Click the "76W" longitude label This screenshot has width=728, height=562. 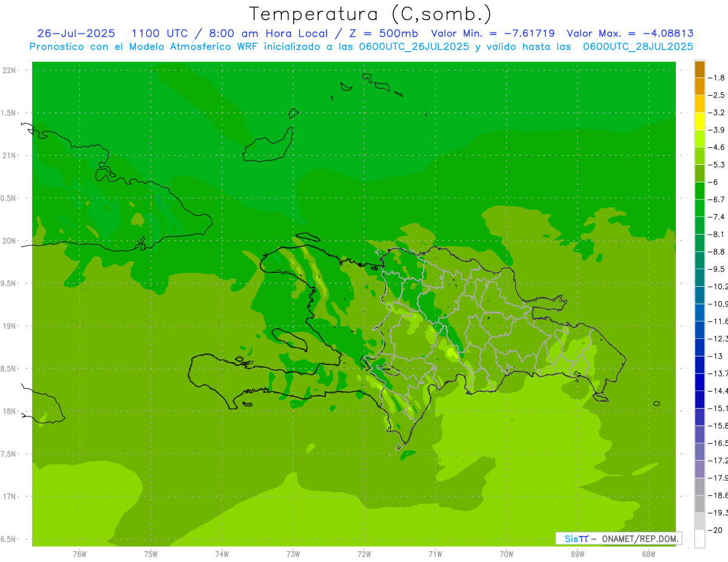point(79,554)
